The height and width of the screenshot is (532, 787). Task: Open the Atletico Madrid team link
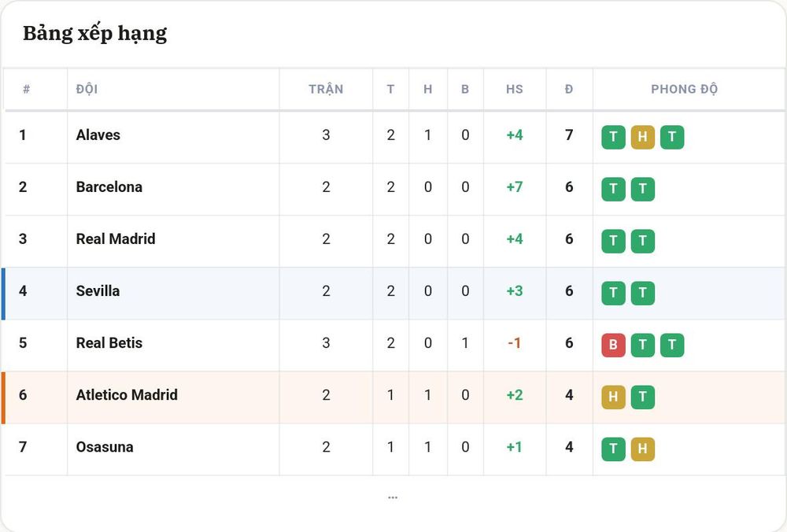pyautogui.click(x=127, y=395)
